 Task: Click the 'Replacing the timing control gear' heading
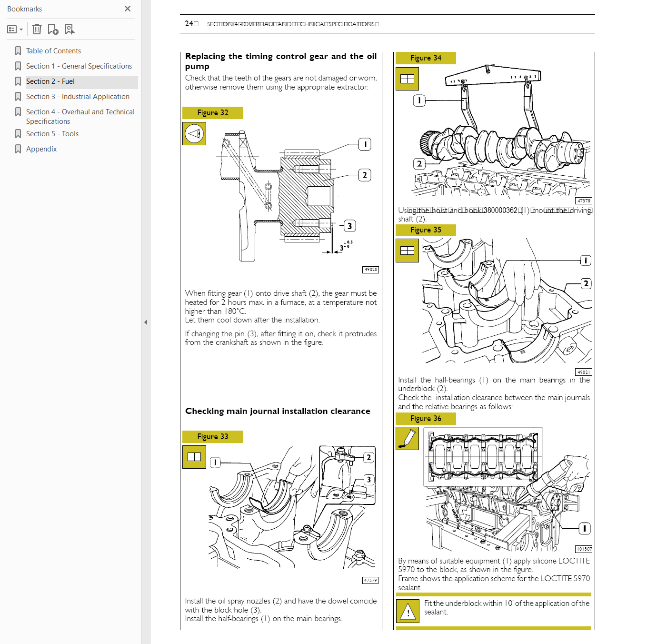(x=281, y=61)
